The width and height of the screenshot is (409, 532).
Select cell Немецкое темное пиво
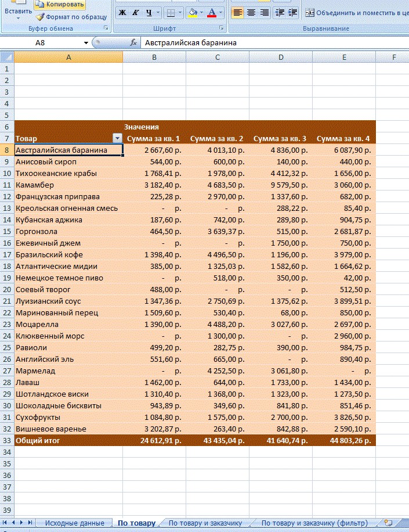(68, 278)
